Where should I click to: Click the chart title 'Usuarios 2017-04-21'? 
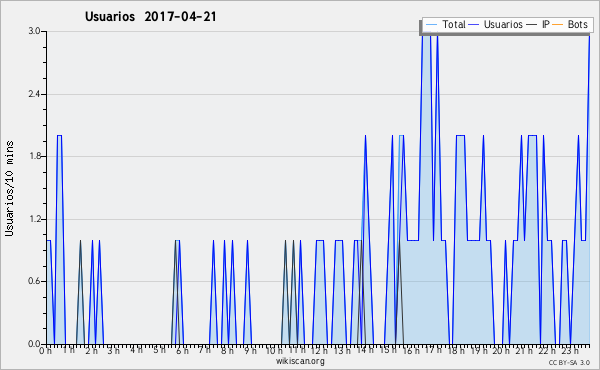point(150,17)
